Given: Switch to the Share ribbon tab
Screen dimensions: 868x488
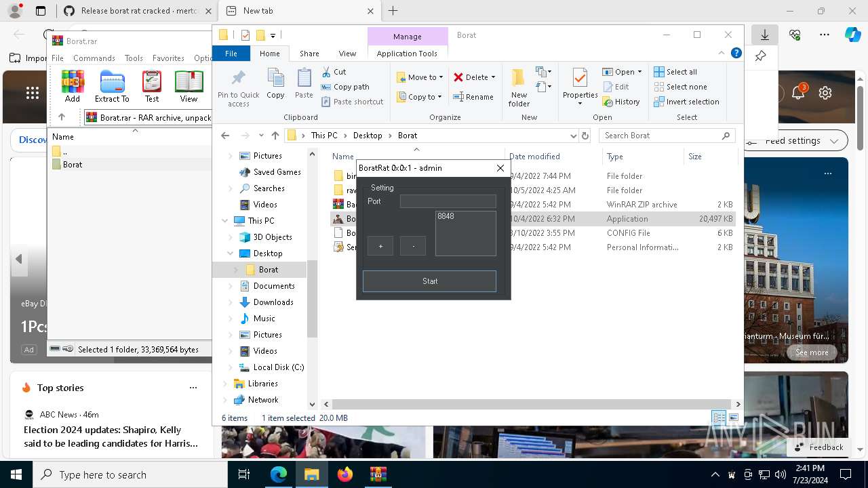Looking at the screenshot, I should pyautogui.click(x=309, y=54).
